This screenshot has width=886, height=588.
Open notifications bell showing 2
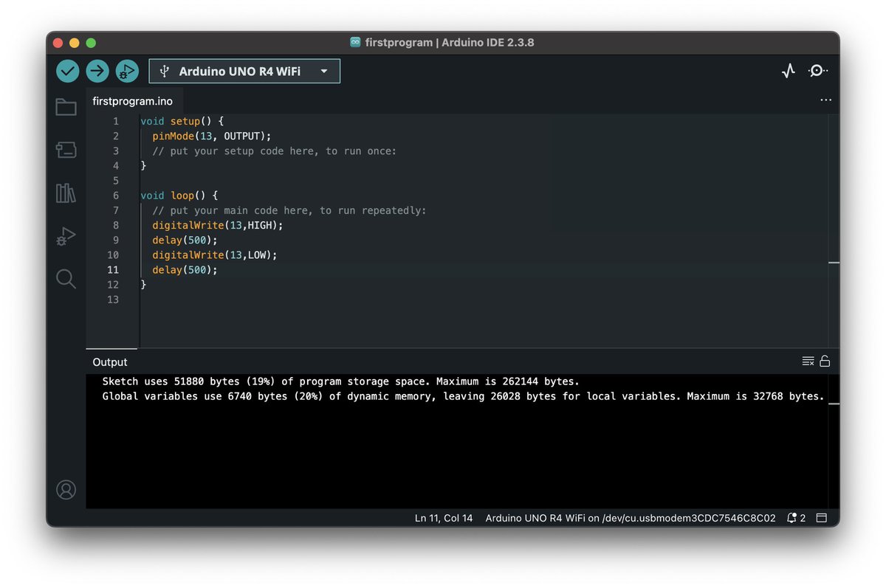(796, 518)
